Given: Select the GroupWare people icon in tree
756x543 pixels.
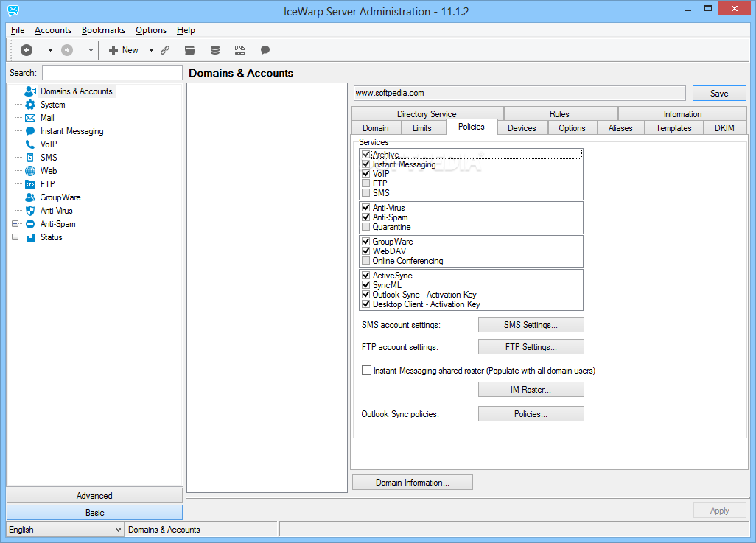Looking at the screenshot, I should tap(30, 197).
